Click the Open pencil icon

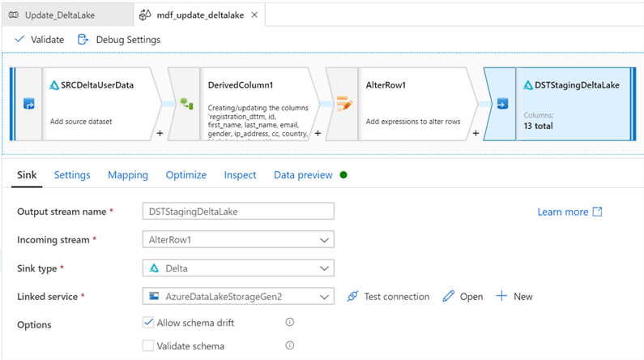click(x=449, y=297)
